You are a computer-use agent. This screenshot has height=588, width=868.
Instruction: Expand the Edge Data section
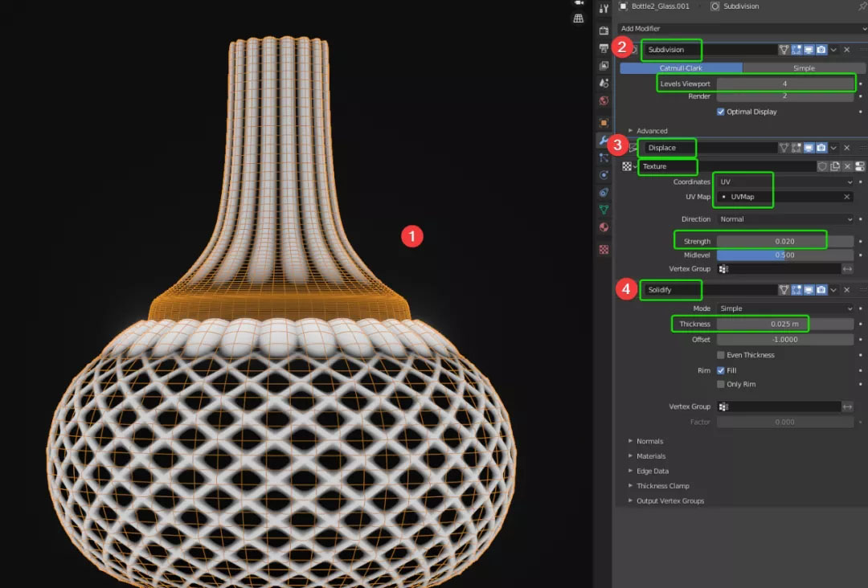click(649, 472)
